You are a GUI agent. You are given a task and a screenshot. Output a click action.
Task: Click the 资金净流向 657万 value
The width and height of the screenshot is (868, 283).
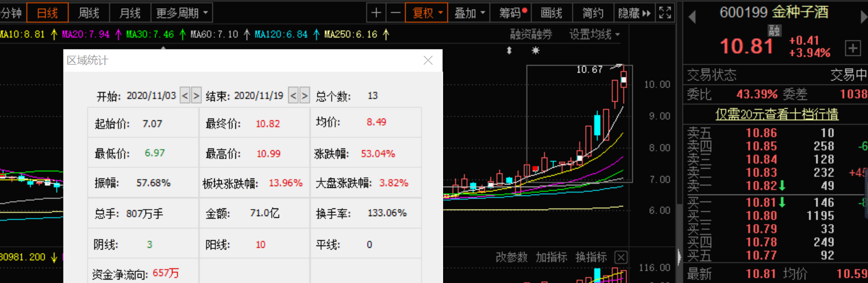click(x=166, y=273)
